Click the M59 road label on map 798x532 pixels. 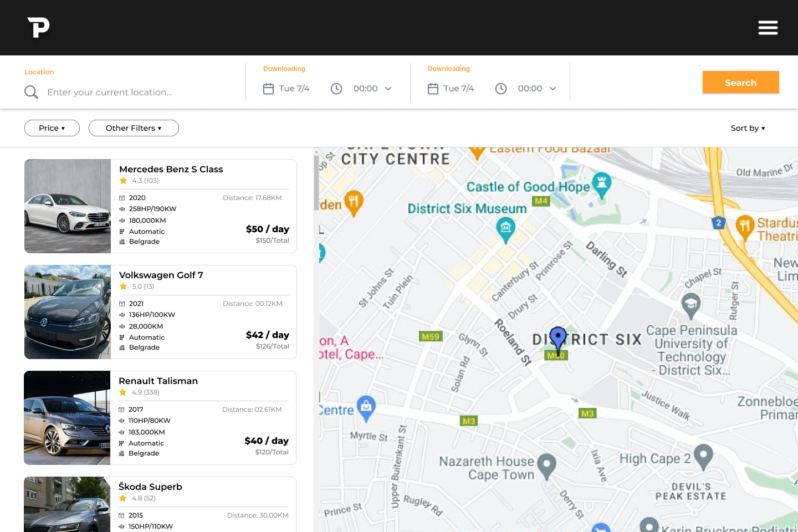coord(431,336)
